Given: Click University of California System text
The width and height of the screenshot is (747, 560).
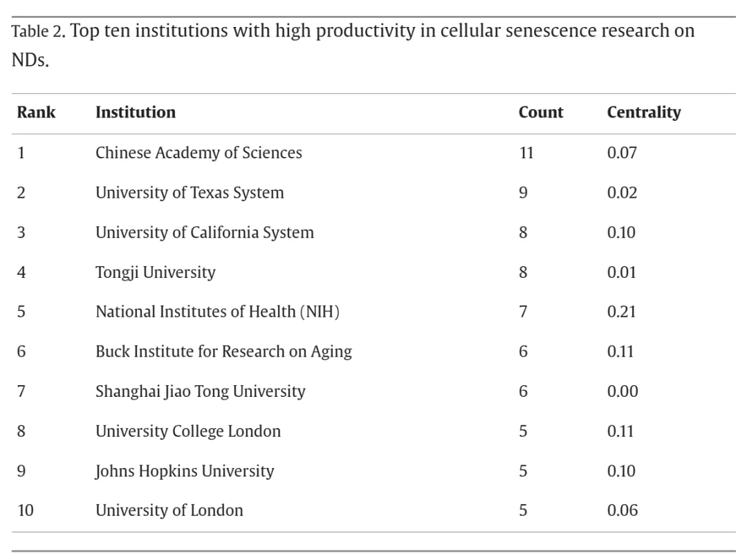Looking at the screenshot, I should tap(204, 232).
